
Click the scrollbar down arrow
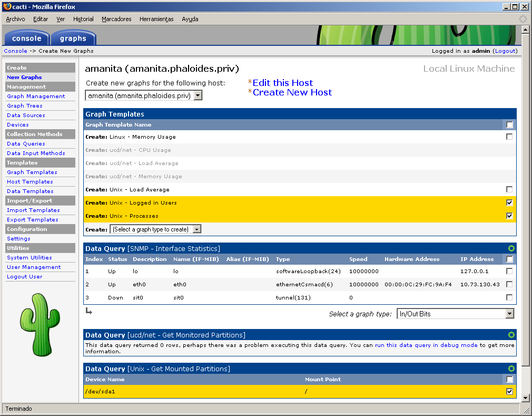(525, 398)
